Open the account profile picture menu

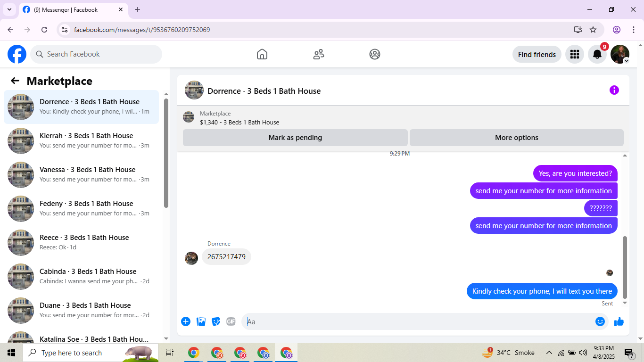619,54
